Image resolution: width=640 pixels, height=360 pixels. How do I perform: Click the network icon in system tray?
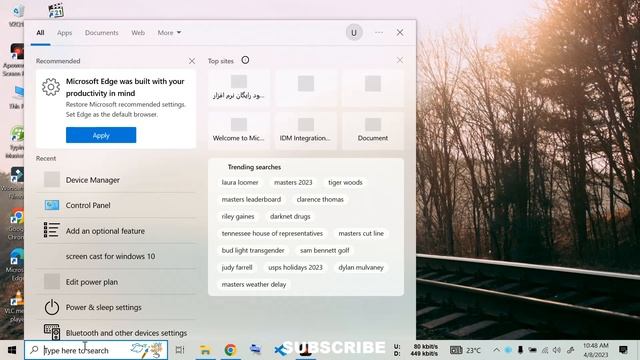pos(544,350)
